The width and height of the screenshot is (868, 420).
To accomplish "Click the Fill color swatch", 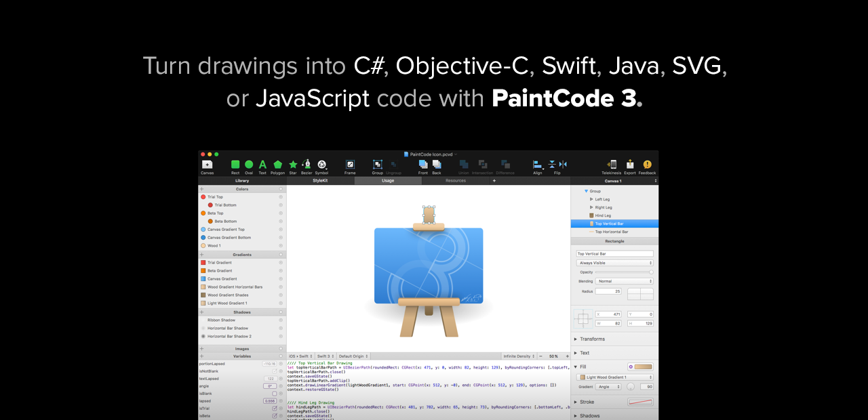I will pos(644,366).
